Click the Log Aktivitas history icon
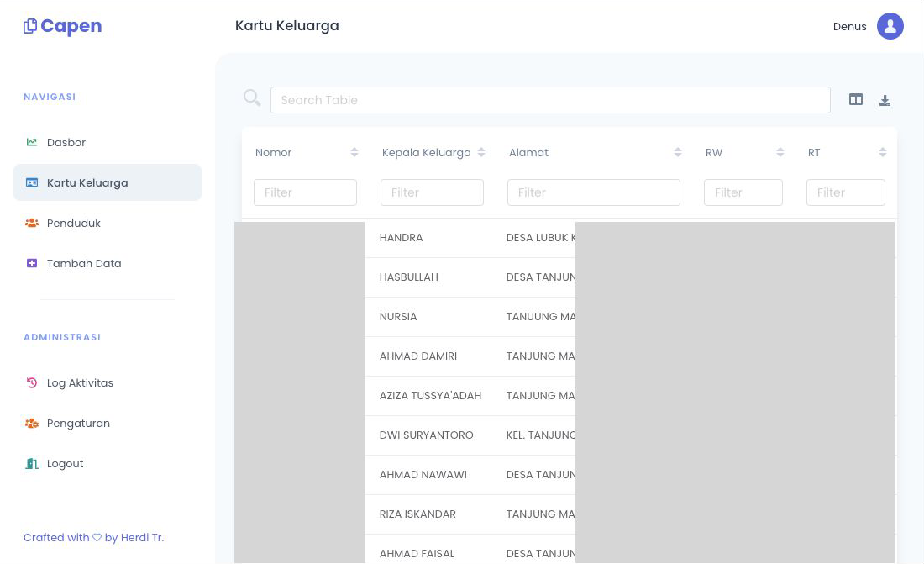 (32, 382)
